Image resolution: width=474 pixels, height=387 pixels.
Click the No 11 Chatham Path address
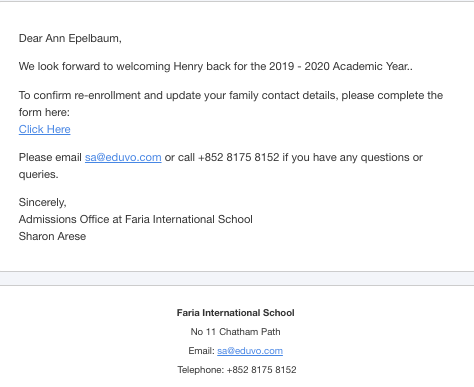(235, 332)
